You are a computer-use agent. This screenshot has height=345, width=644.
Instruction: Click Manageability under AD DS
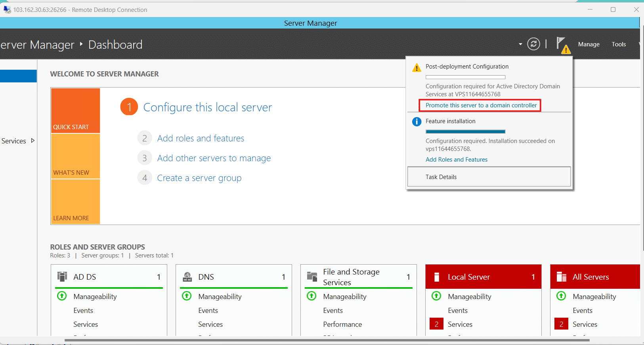click(x=95, y=297)
